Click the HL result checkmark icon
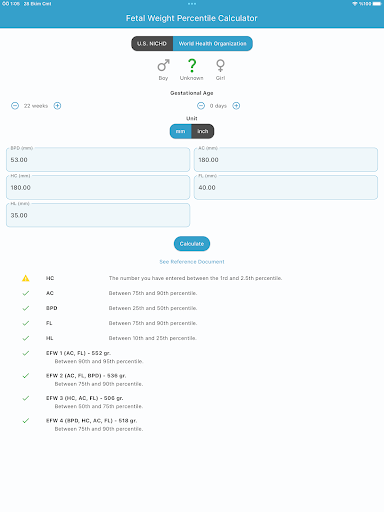The height and width of the screenshot is (512, 384). 26,338
